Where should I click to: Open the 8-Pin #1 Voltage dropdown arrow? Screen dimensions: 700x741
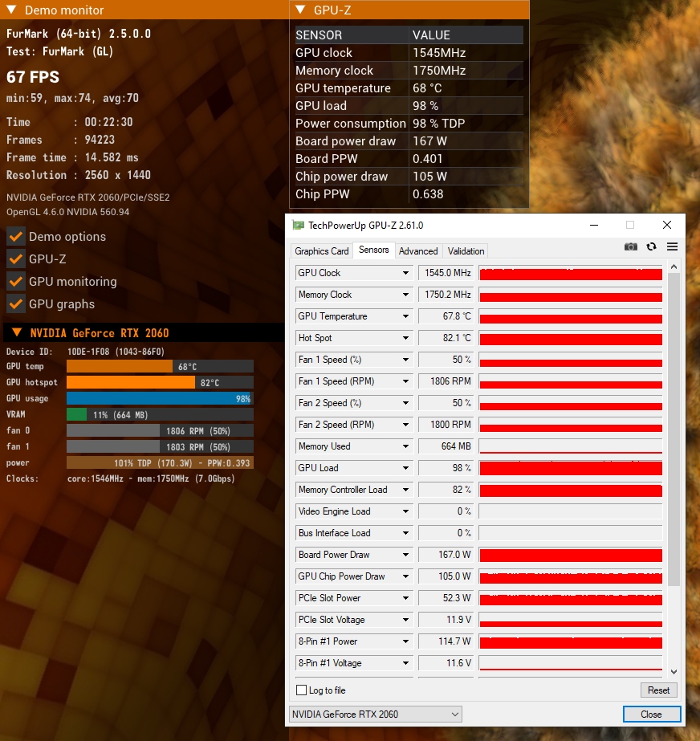pos(405,663)
